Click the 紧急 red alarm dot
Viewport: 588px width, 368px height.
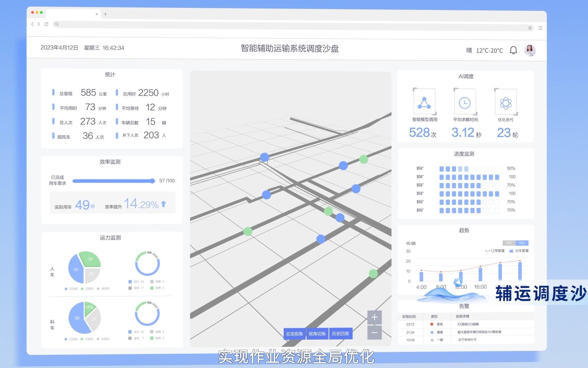(432, 324)
